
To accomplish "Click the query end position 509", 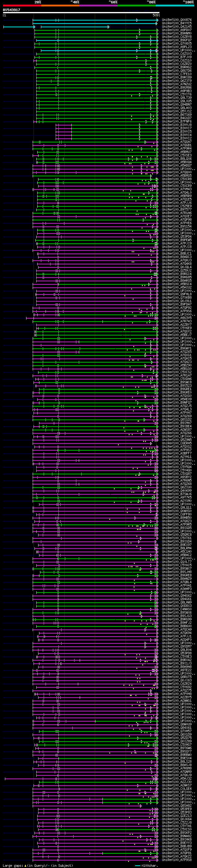I will coord(155,15).
